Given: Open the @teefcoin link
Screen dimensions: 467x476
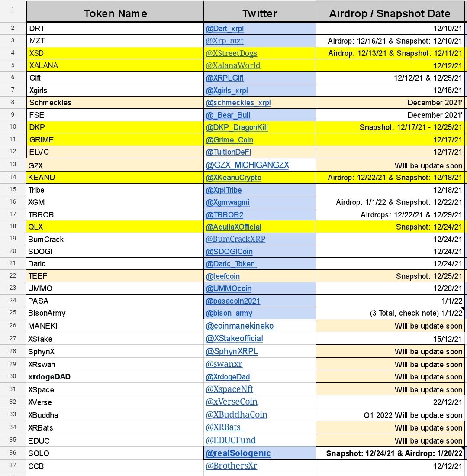Looking at the screenshot, I should coord(222,276).
